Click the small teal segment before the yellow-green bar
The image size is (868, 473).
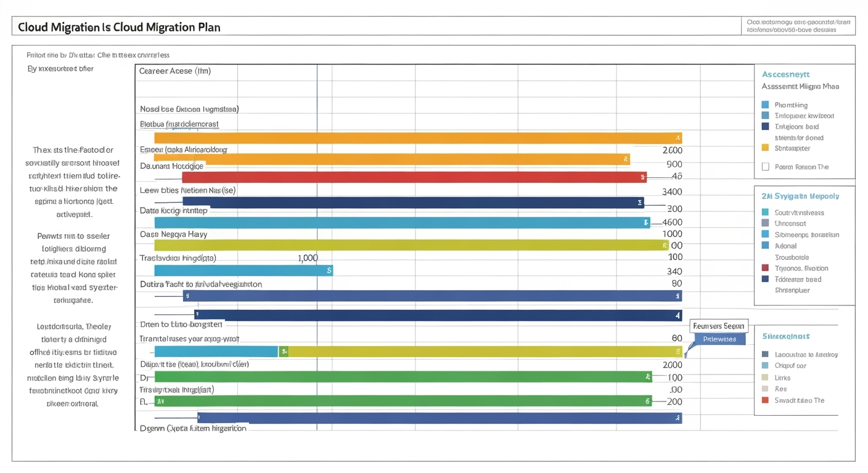click(216, 352)
